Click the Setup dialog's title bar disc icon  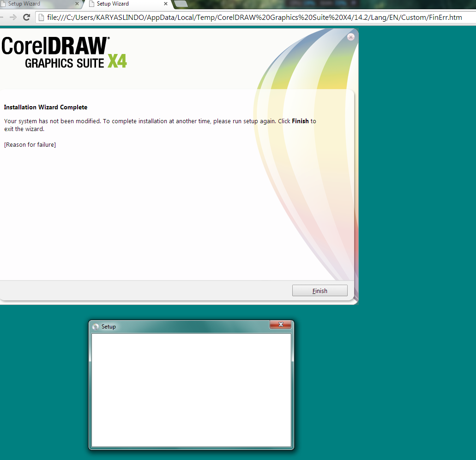coord(95,327)
